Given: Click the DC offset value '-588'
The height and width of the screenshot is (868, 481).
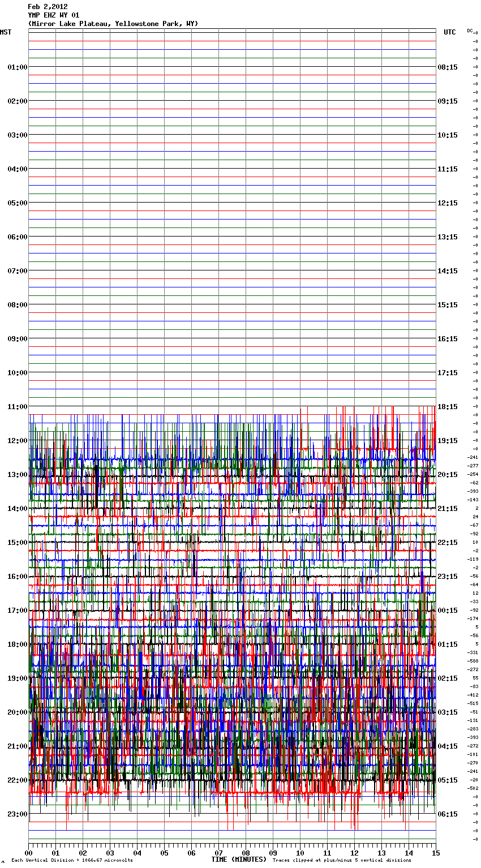Looking at the screenshot, I should click(x=473, y=661).
